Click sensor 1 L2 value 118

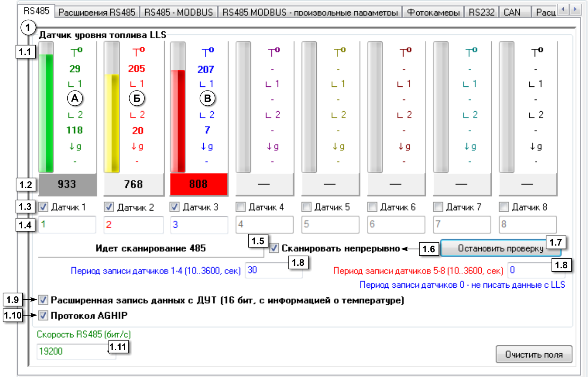(x=74, y=130)
